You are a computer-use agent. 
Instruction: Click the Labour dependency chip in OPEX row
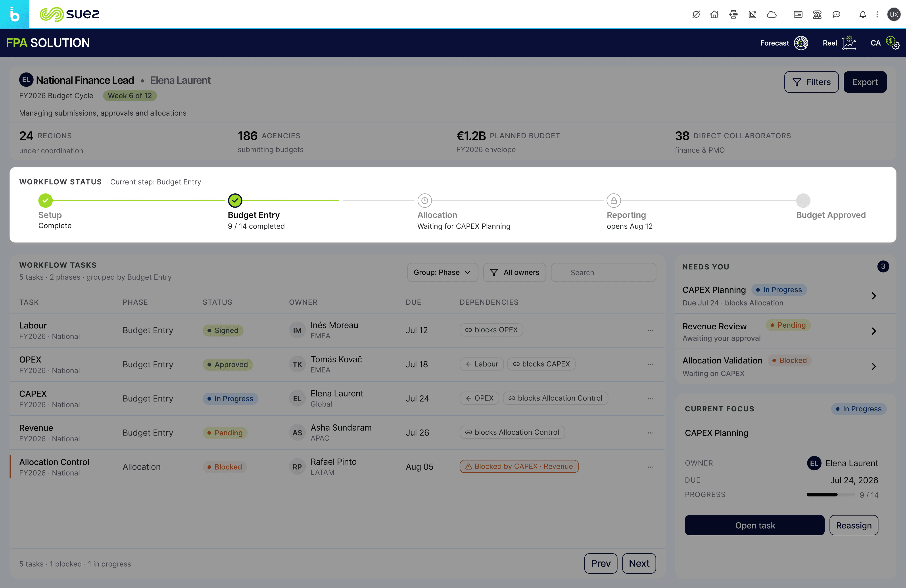click(482, 364)
